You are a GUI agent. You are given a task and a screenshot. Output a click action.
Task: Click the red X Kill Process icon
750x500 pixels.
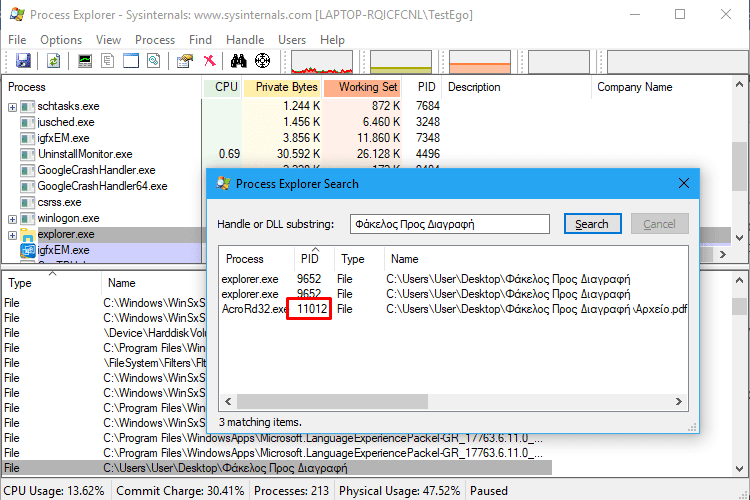pyautogui.click(x=210, y=61)
